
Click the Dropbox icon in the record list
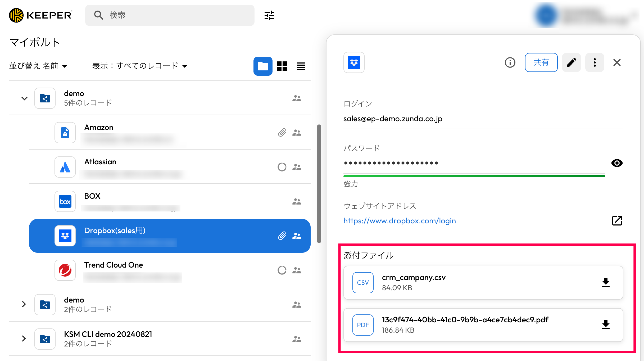[65, 236]
